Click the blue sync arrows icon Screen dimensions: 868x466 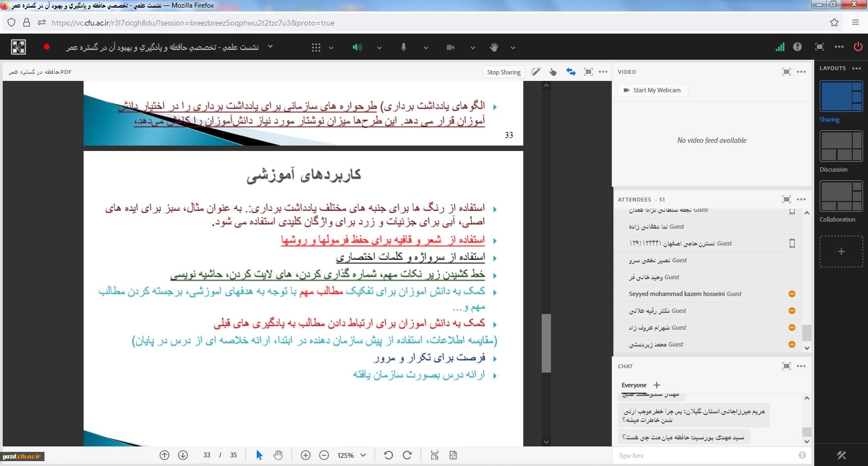tap(571, 72)
